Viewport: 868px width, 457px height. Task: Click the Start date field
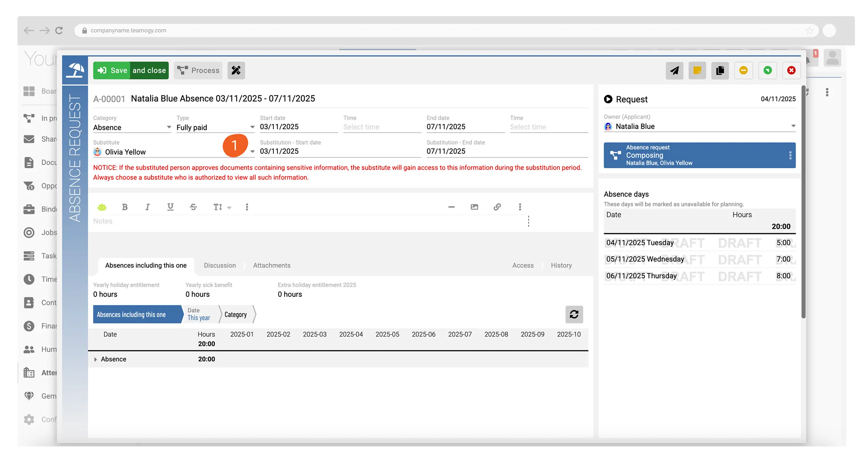pyautogui.click(x=299, y=127)
